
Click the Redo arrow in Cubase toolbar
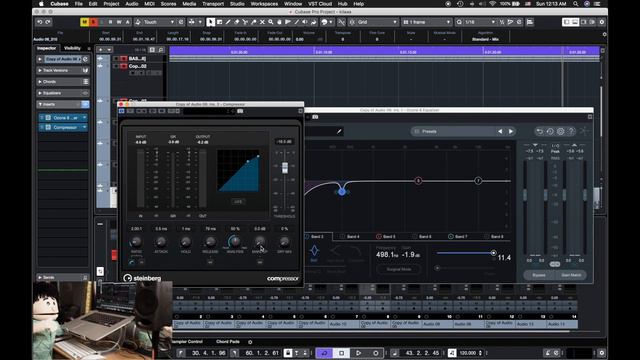pyautogui.click(x=48, y=22)
